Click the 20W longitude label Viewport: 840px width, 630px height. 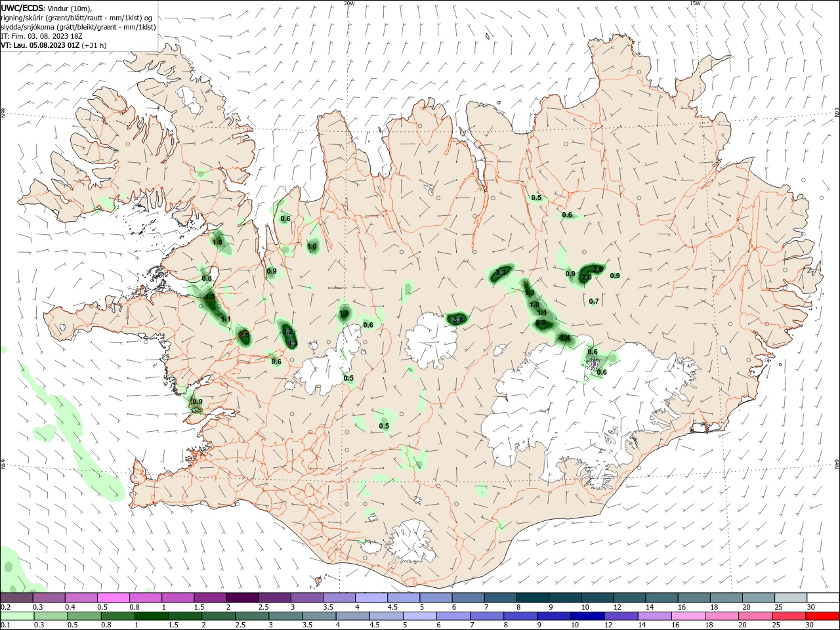click(349, 3)
